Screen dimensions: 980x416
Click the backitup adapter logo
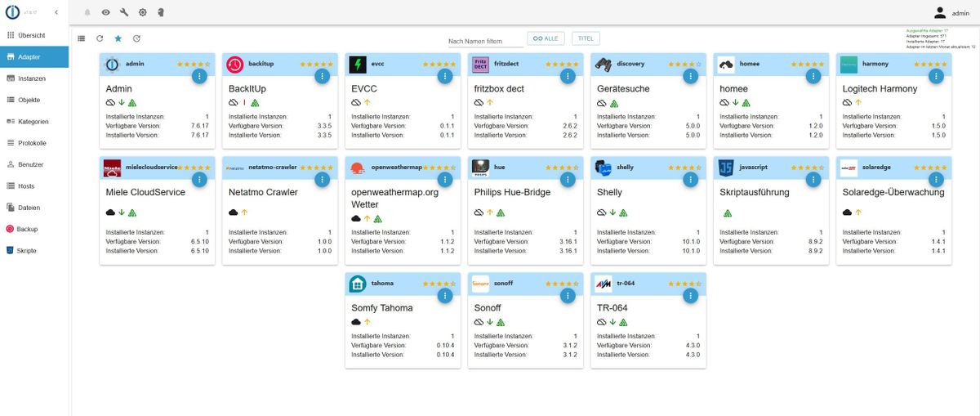[234, 64]
